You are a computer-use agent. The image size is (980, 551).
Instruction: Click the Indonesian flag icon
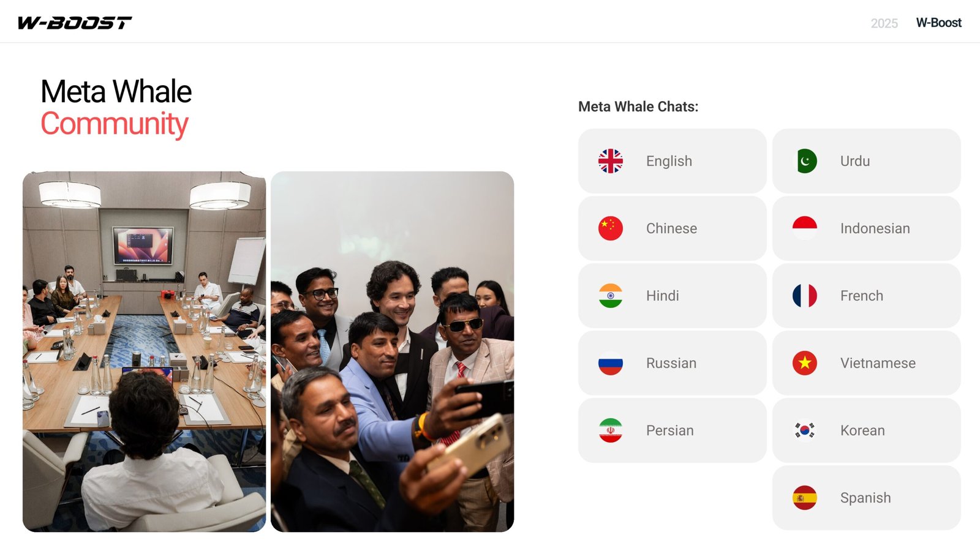click(804, 228)
